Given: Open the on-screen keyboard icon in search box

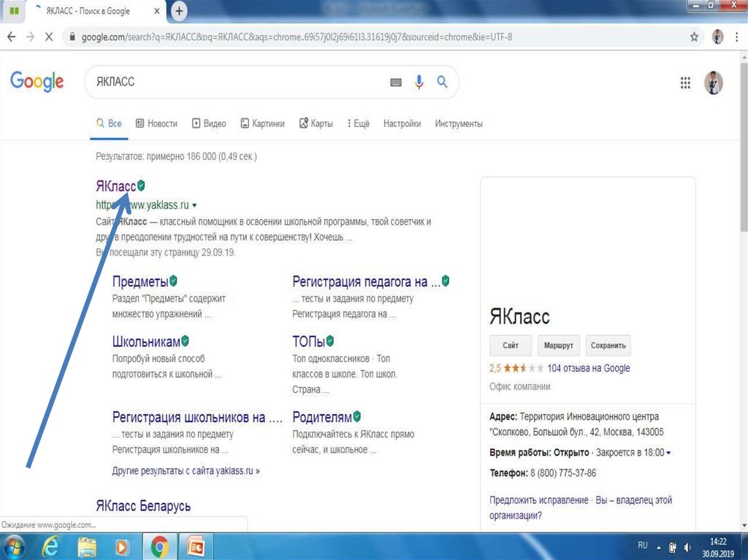Looking at the screenshot, I should click(395, 83).
